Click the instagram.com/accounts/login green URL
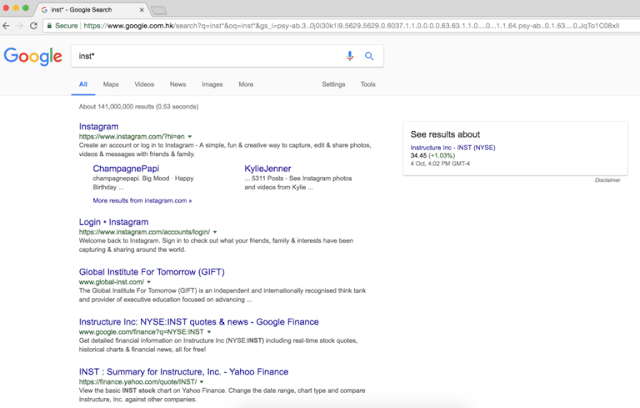 pyautogui.click(x=144, y=232)
